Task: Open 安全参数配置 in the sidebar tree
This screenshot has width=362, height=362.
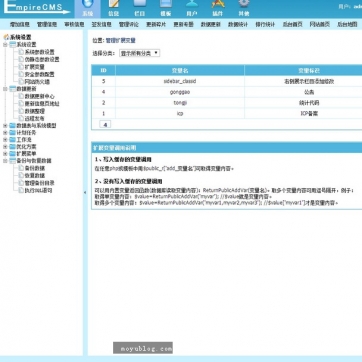Action: tap(40, 74)
